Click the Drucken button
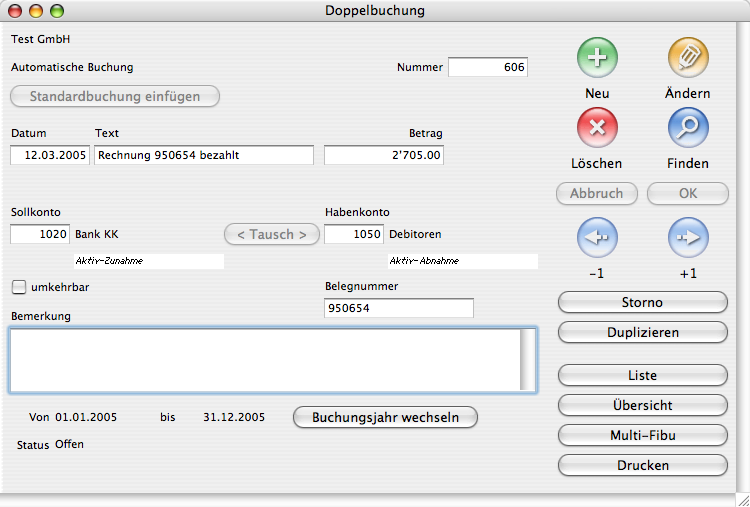The width and height of the screenshot is (750, 507). [x=642, y=465]
